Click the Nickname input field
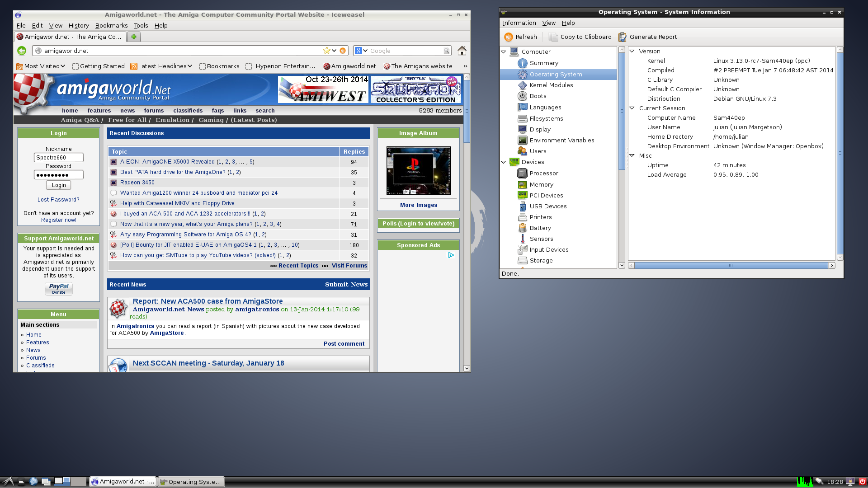Image resolution: width=868 pixels, height=488 pixels. (x=58, y=157)
